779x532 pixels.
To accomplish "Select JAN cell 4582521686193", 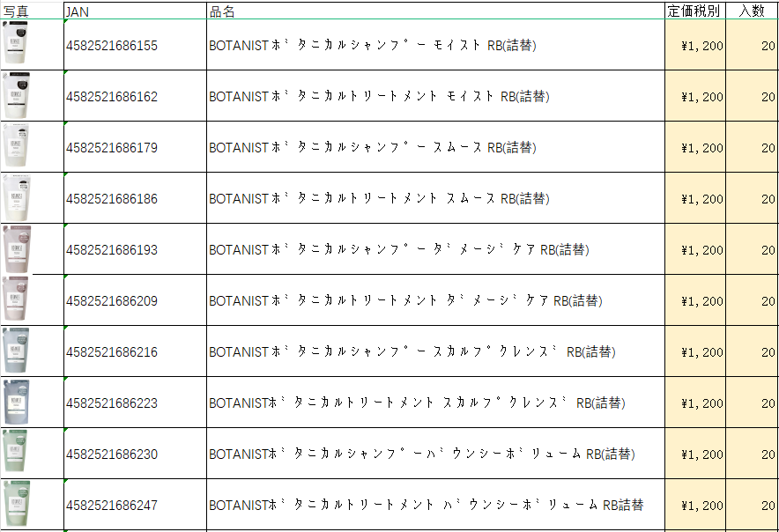I will click(x=135, y=249).
